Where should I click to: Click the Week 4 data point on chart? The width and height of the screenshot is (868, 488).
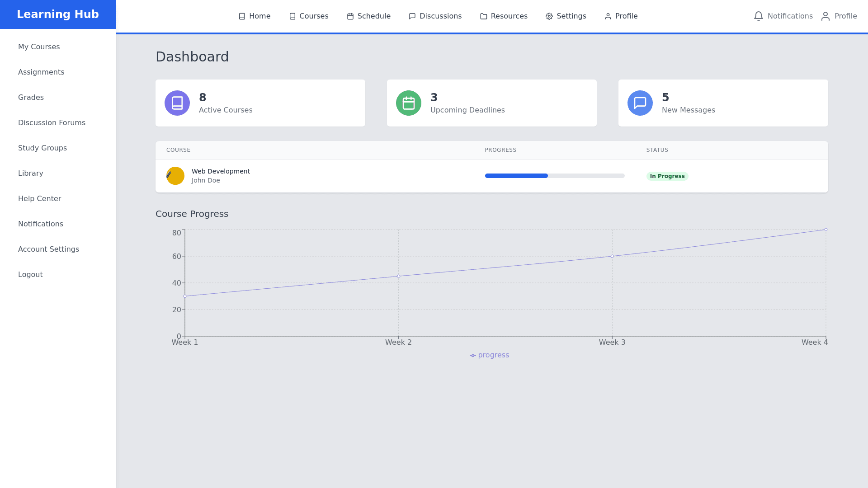pyautogui.click(x=826, y=230)
